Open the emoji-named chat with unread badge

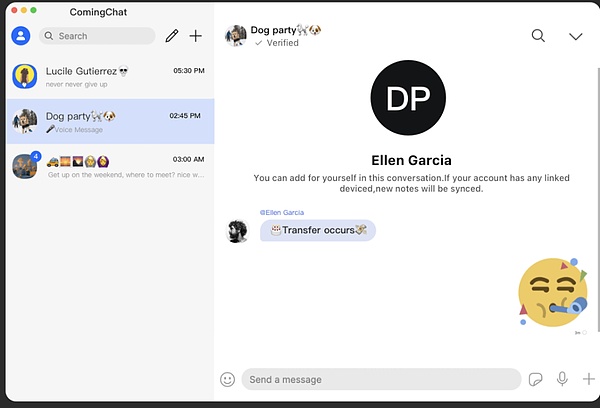[x=108, y=166]
